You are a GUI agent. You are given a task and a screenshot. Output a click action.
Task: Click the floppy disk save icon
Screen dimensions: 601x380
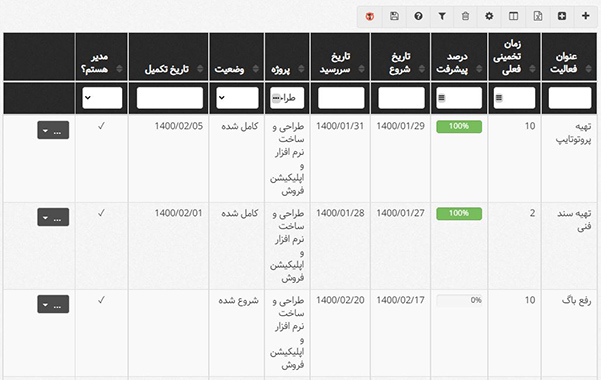click(394, 16)
